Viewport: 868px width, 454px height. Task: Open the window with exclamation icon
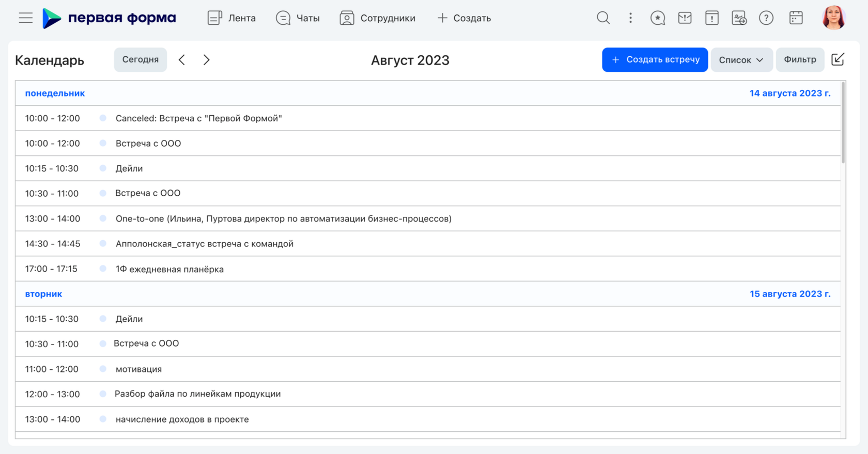coord(712,18)
